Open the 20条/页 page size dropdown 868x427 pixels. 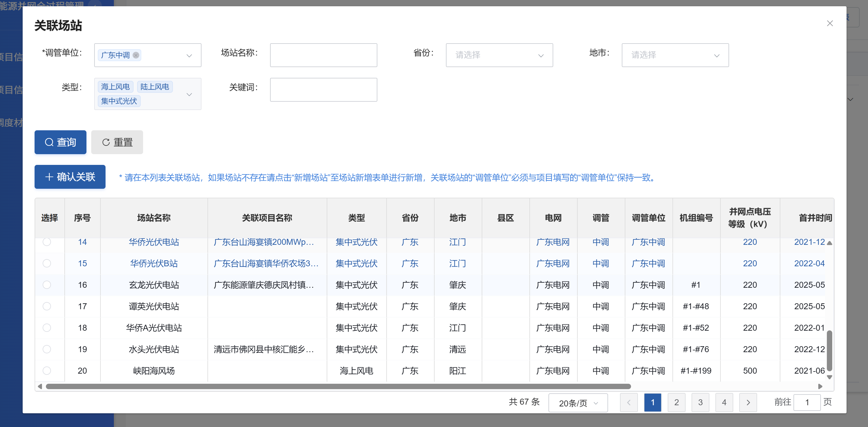coord(578,403)
